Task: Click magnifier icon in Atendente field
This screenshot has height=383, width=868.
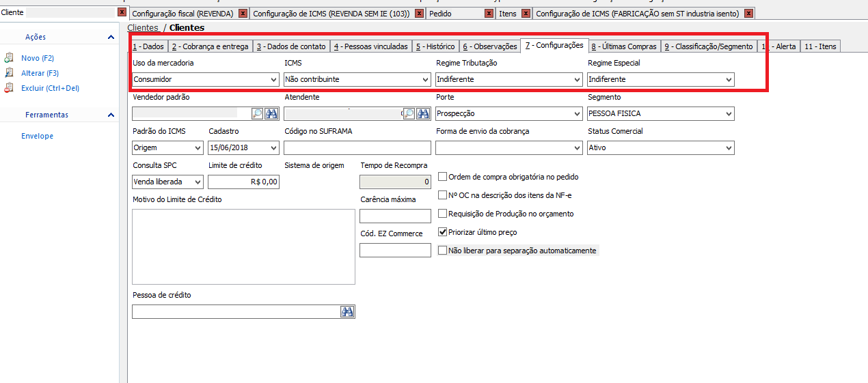Action: (409, 113)
